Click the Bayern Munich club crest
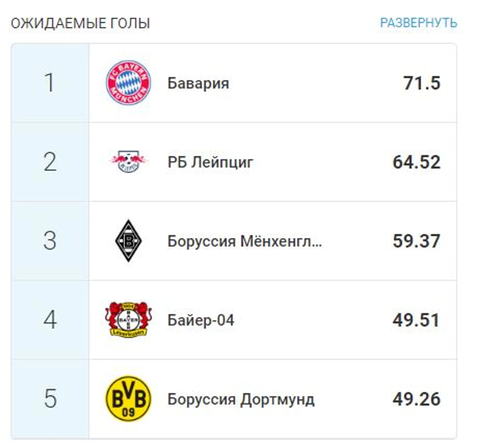 [x=128, y=83]
